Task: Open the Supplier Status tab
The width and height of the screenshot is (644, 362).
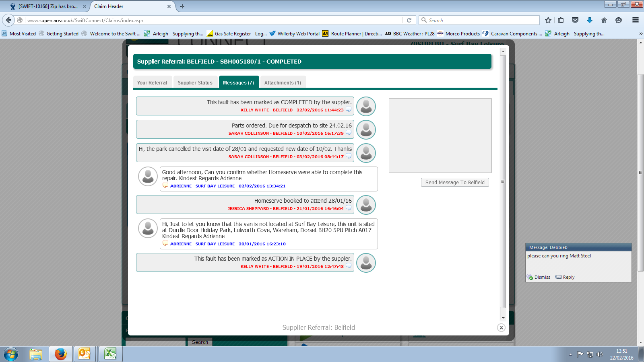Action: pyautogui.click(x=195, y=82)
